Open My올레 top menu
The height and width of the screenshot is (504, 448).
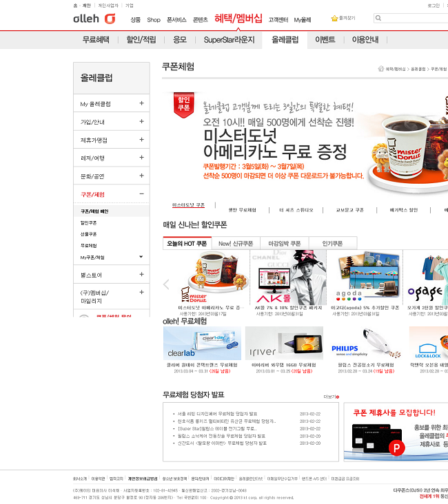(x=302, y=20)
